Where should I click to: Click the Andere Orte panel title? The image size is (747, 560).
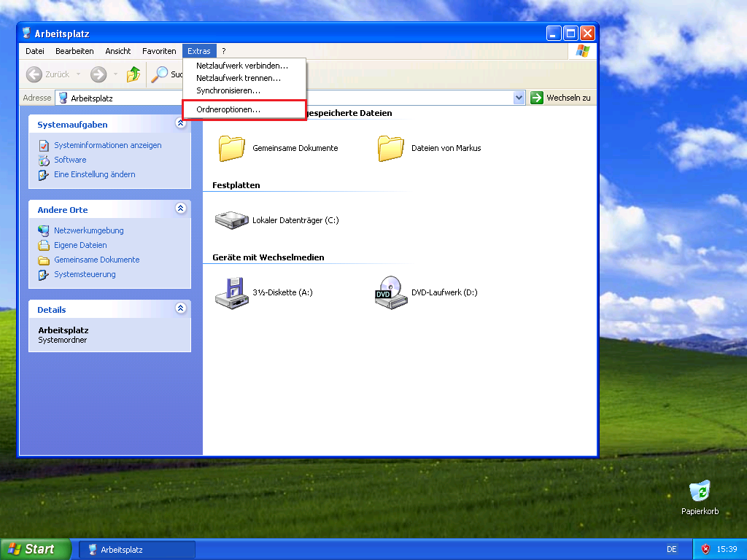(x=63, y=210)
